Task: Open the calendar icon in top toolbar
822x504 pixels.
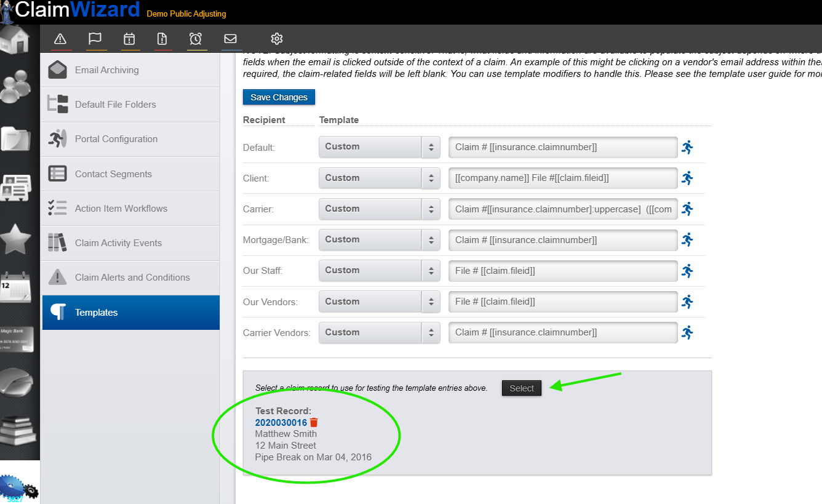Action: tap(129, 39)
